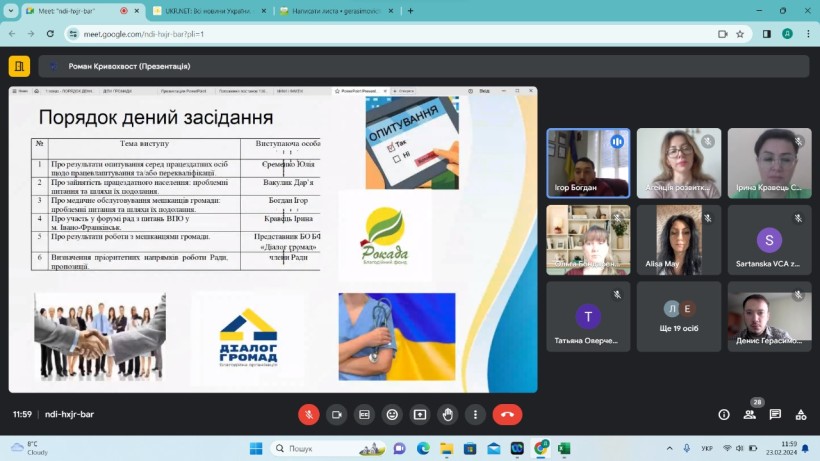Bookmark this page with the star icon
This screenshot has height=461, width=820.
(x=740, y=34)
